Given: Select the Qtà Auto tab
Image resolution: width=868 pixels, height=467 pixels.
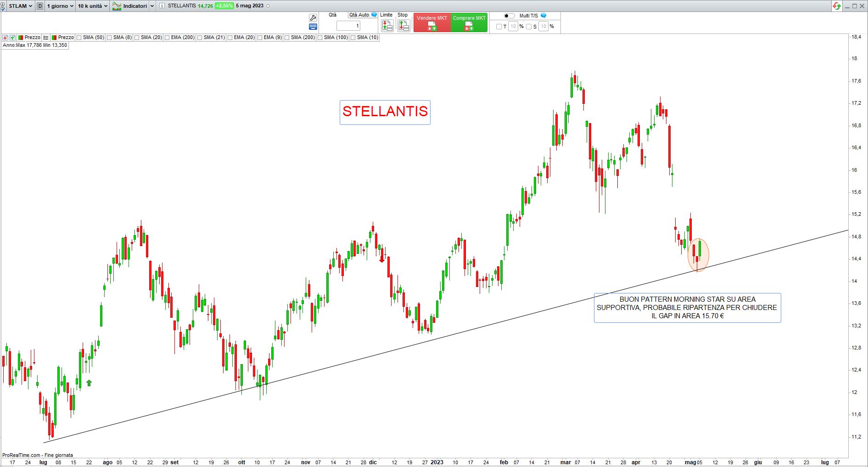Looking at the screenshot, I should [359, 15].
